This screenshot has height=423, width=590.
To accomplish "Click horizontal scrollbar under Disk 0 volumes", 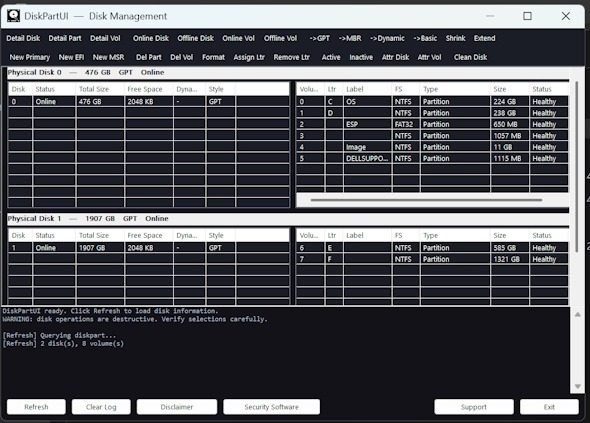I will pos(426,200).
